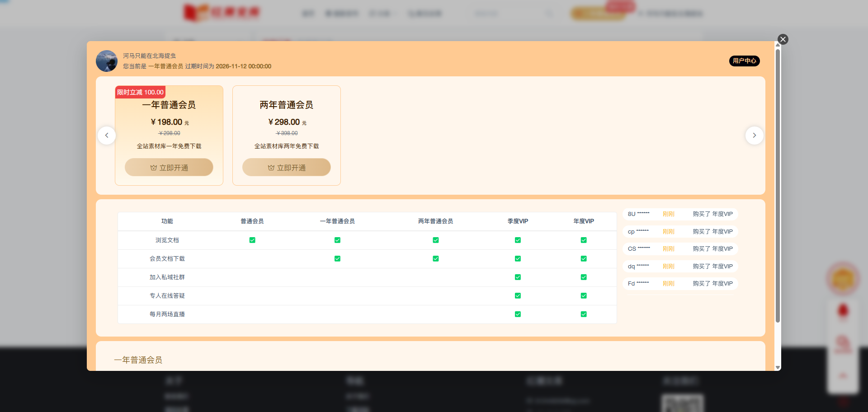Close the membership popup dialog

click(783, 39)
